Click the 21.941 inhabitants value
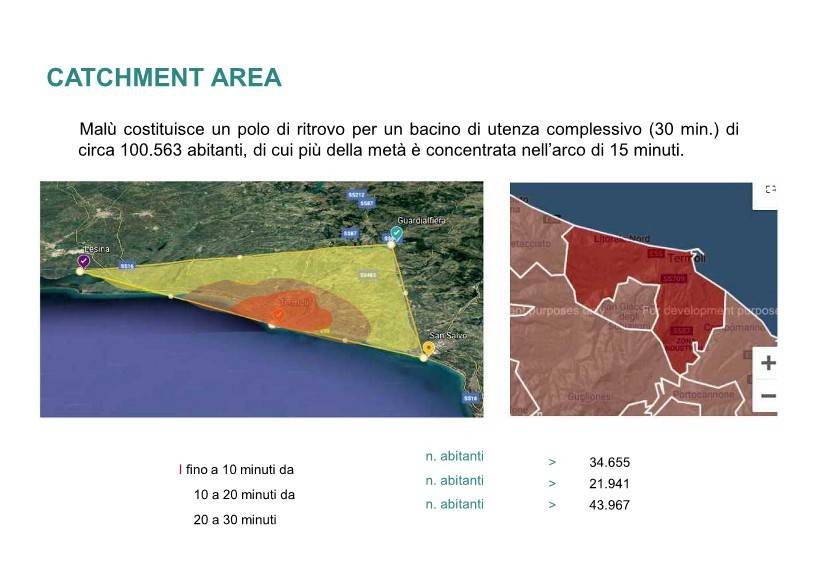This screenshot has width=818, height=586. (609, 483)
